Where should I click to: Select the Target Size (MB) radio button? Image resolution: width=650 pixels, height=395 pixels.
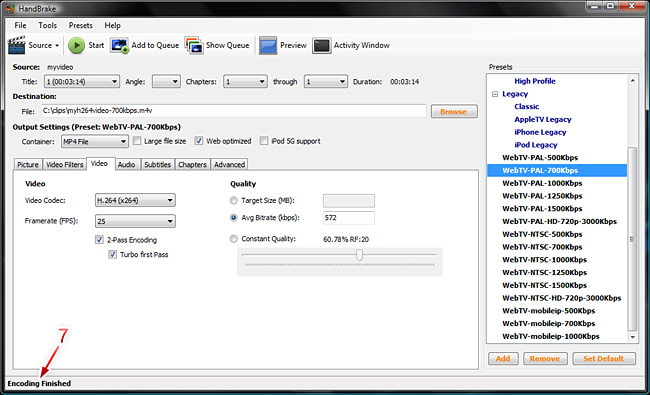pos(234,201)
